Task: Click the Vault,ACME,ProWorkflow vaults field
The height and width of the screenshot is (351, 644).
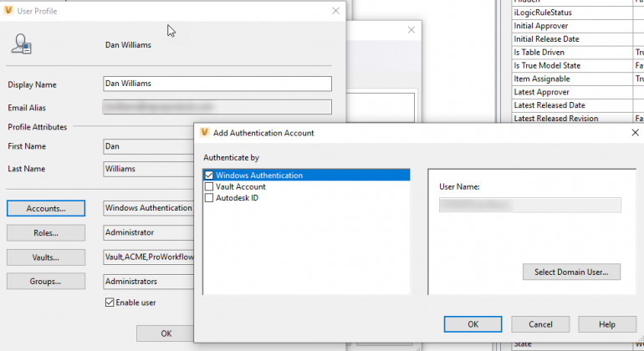Action: (149, 257)
